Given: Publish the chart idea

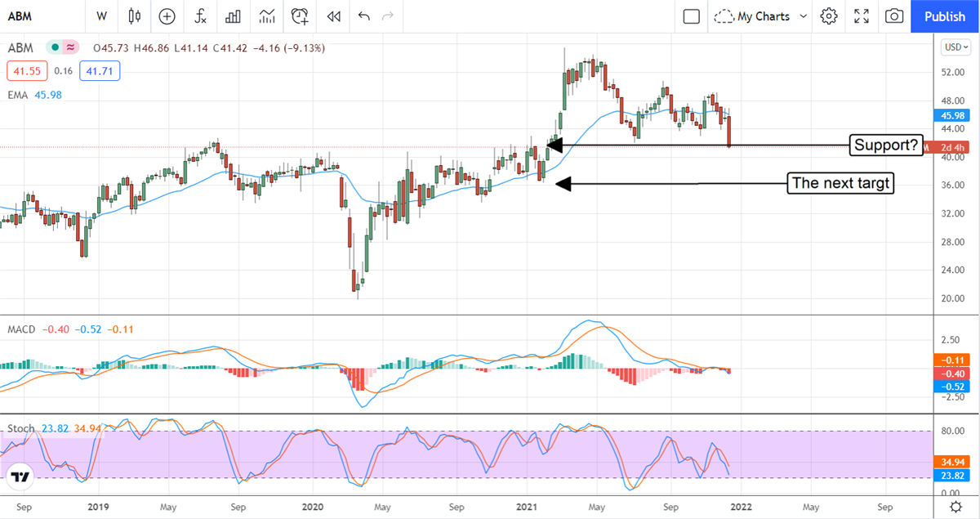Looking at the screenshot, I should 944,16.
